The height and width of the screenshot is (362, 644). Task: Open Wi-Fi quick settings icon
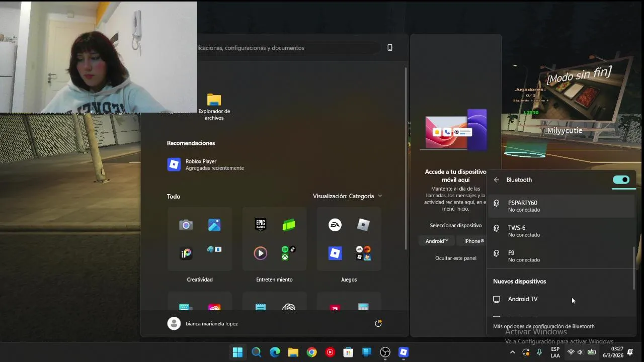point(571,352)
